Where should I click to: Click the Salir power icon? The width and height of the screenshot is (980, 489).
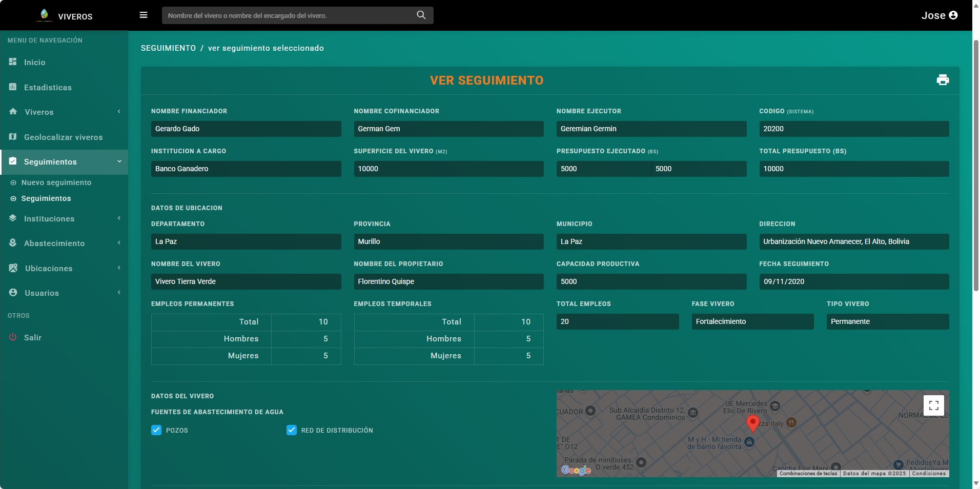coord(13,337)
